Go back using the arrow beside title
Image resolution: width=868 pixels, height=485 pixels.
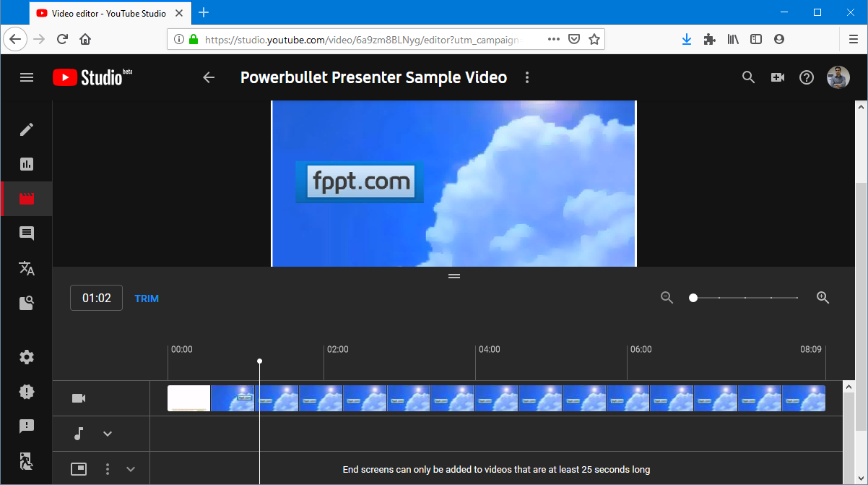point(209,77)
